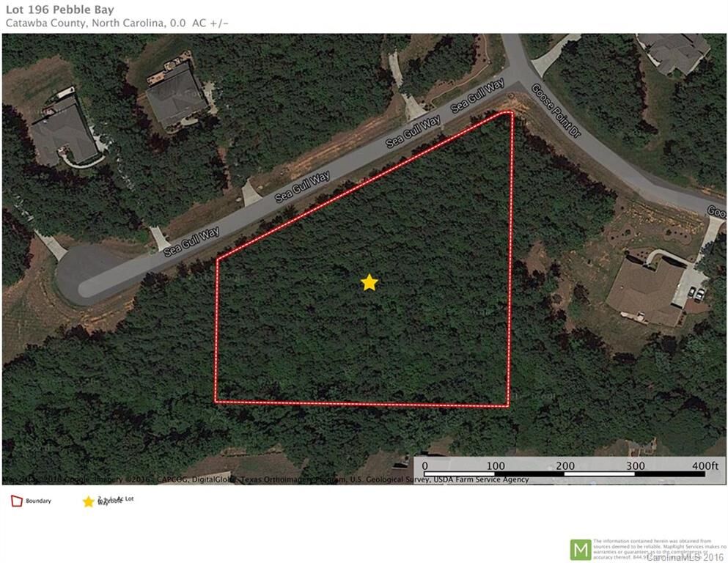This screenshot has height=563, width=728.
Task: Click the map imagery attribution text
Action: pos(265,479)
